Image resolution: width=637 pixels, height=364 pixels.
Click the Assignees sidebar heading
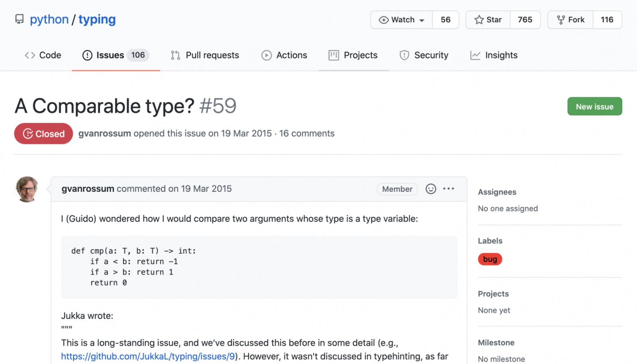(497, 192)
